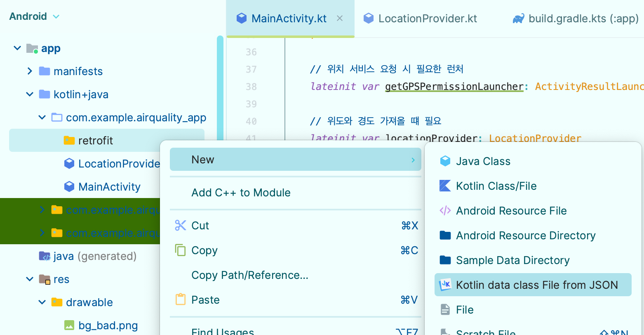Select Android Resource File
The height and width of the screenshot is (335, 644).
(533, 210)
